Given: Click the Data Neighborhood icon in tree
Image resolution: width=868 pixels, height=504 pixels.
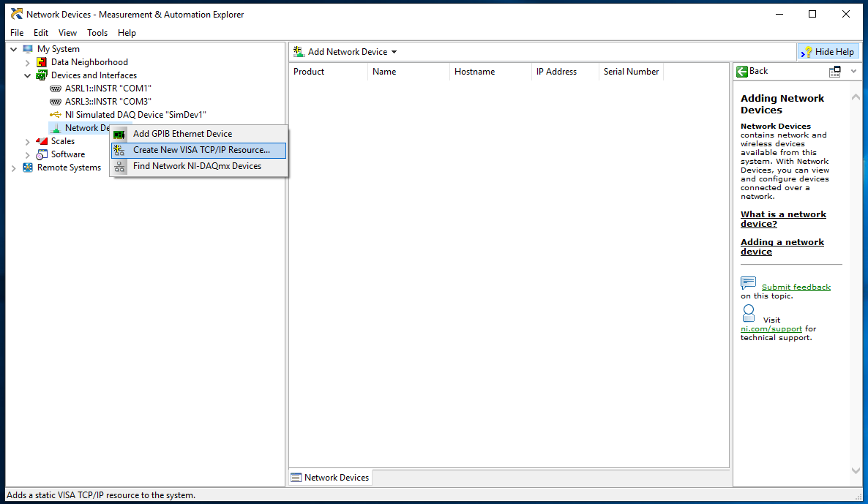Looking at the screenshot, I should (x=42, y=62).
